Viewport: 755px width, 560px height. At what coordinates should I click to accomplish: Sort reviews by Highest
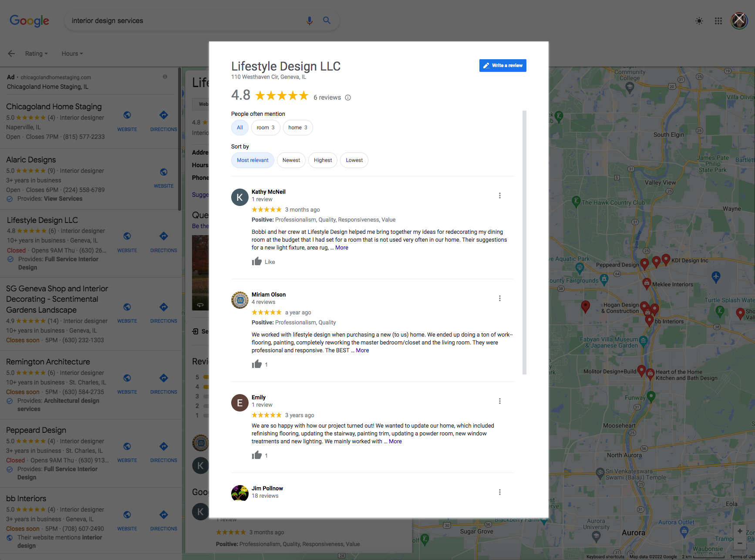pyautogui.click(x=323, y=160)
